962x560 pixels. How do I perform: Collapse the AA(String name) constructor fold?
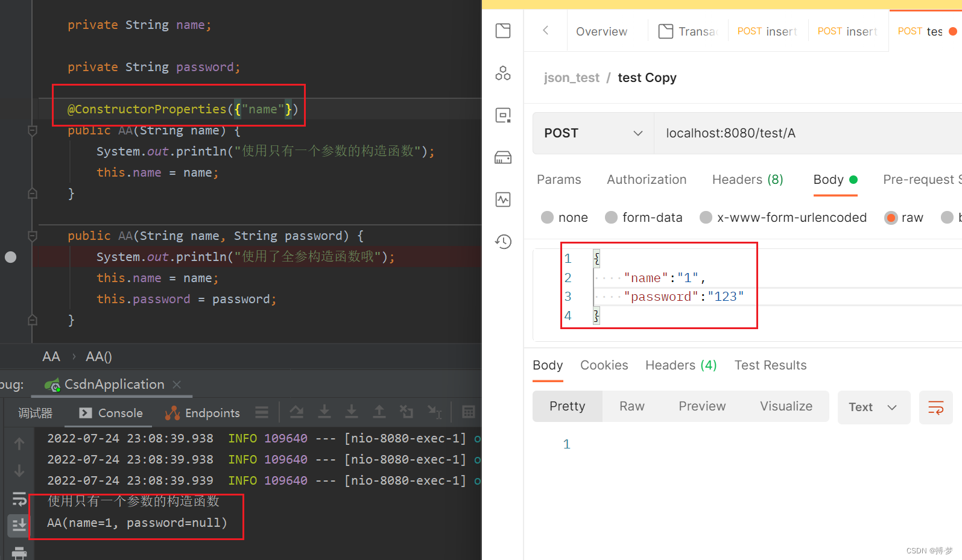(x=33, y=130)
